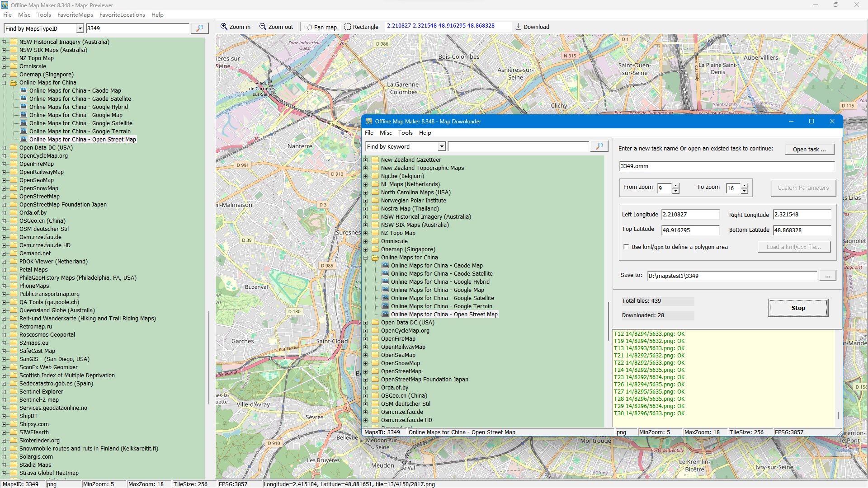
Task: Click the Zoom out magnifier tool
Action: click(x=276, y=27)
